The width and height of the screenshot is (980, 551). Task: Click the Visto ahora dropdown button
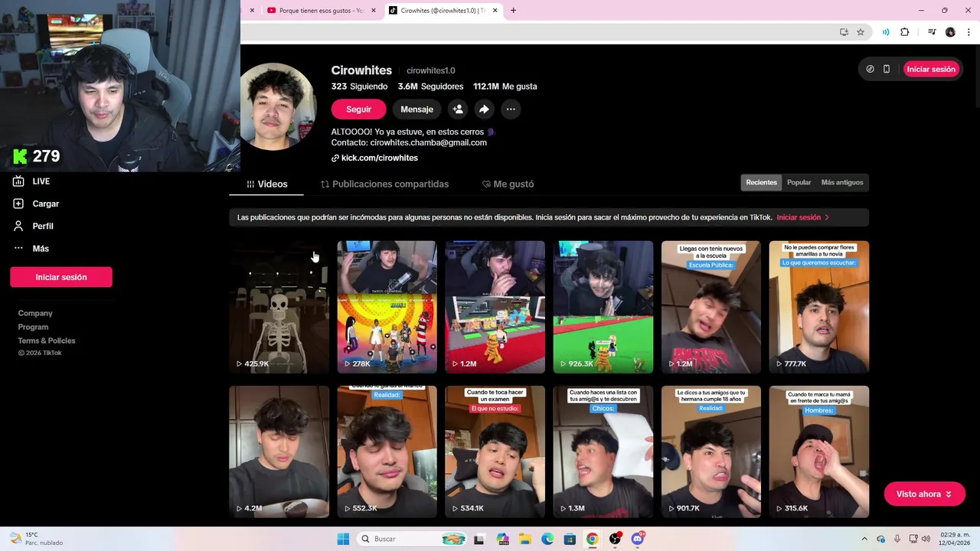click(x=924, y=494)
